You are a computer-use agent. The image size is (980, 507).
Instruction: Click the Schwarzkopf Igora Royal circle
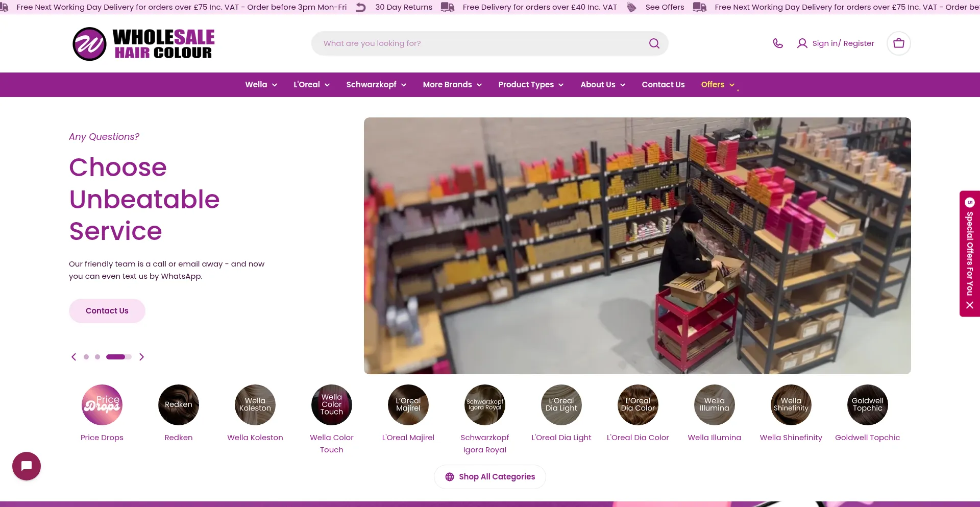pos(485,405)
